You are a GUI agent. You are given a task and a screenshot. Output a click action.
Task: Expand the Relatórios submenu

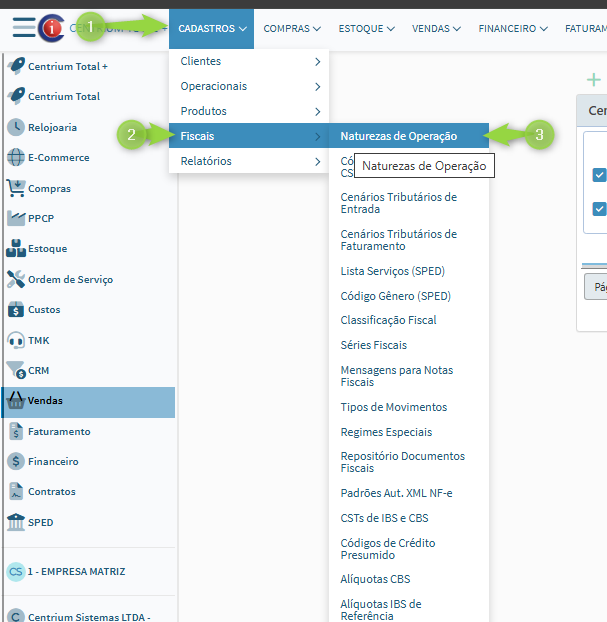click(x=249, y=161)
